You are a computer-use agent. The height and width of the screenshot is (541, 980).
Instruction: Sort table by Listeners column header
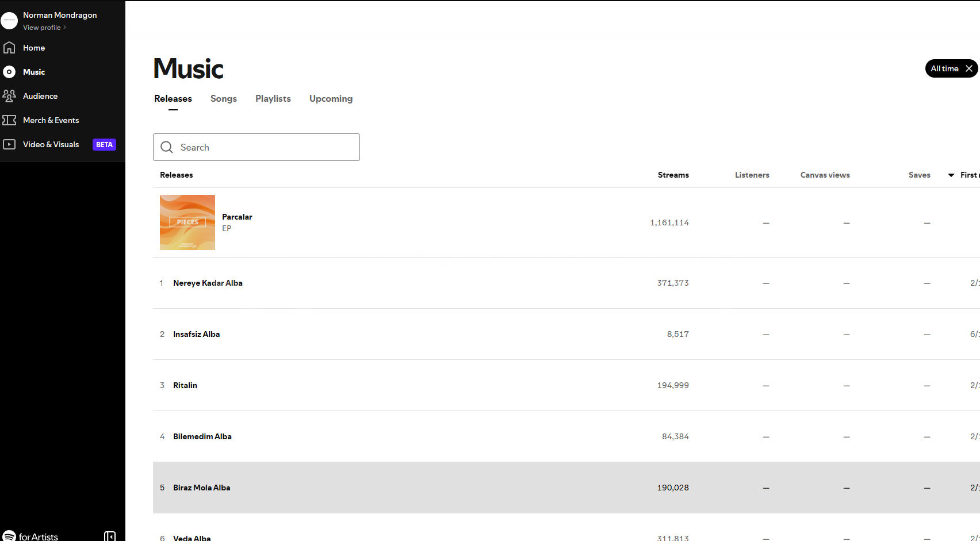coord(752,175)
